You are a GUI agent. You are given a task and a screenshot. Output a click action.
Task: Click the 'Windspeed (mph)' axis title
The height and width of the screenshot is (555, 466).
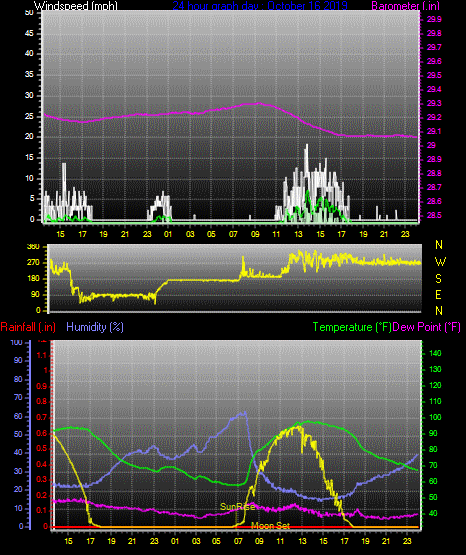tap(75, 6)
